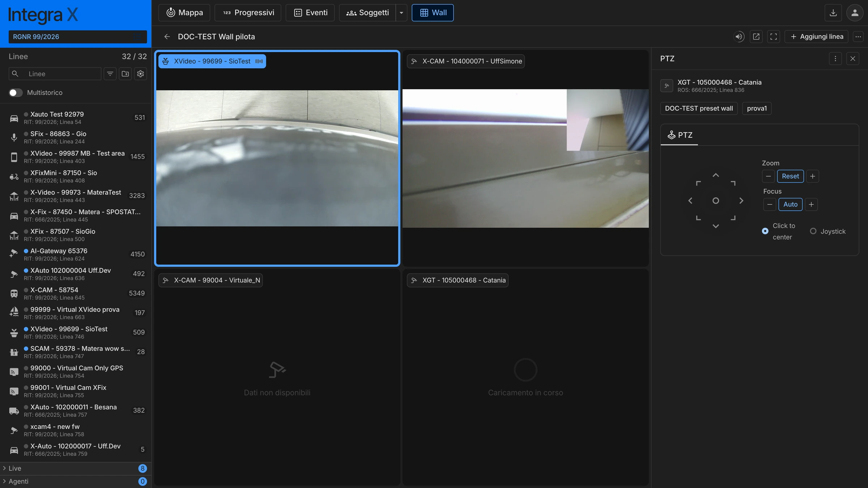Open the RGNR 99/2026 case selector

[x=78, y=37]
